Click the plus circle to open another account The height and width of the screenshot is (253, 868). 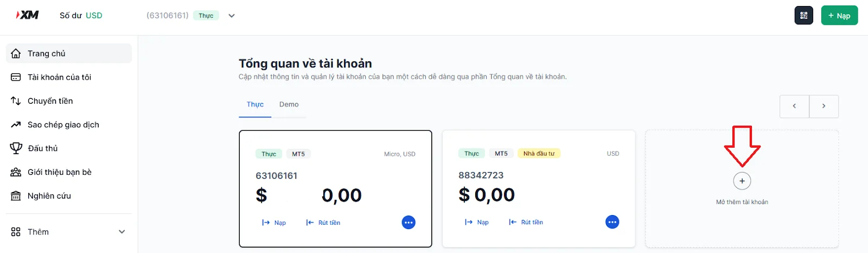(x=742, y=181)
